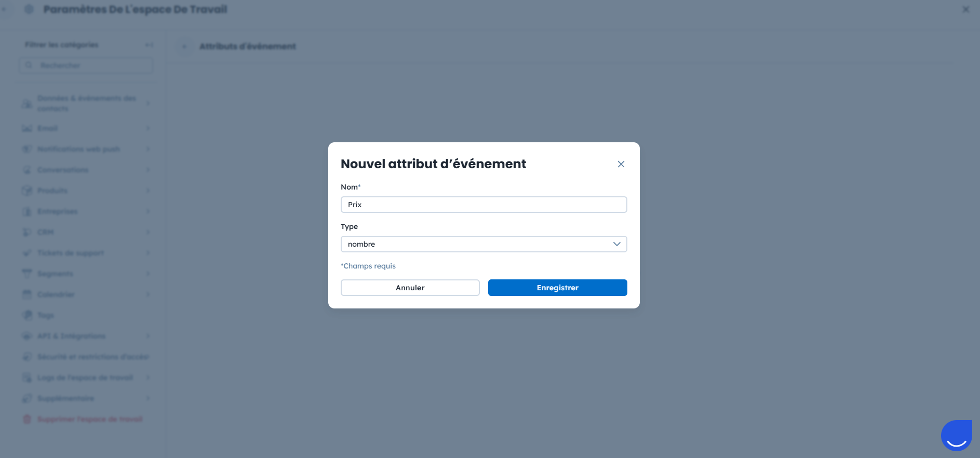Select the Entreprises category
This screenshot has width=980, height=458.
86,211
